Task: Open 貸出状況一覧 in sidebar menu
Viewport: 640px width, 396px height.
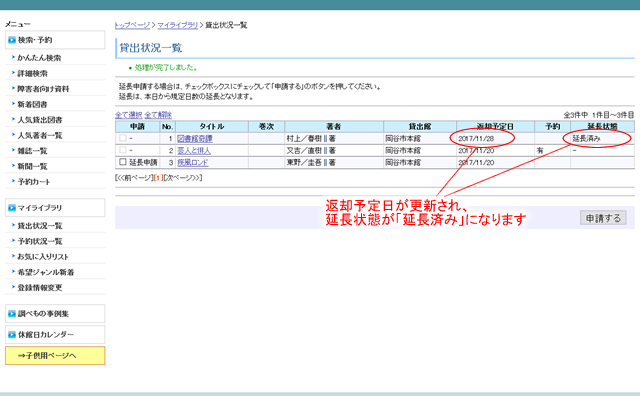Action: 40,225
